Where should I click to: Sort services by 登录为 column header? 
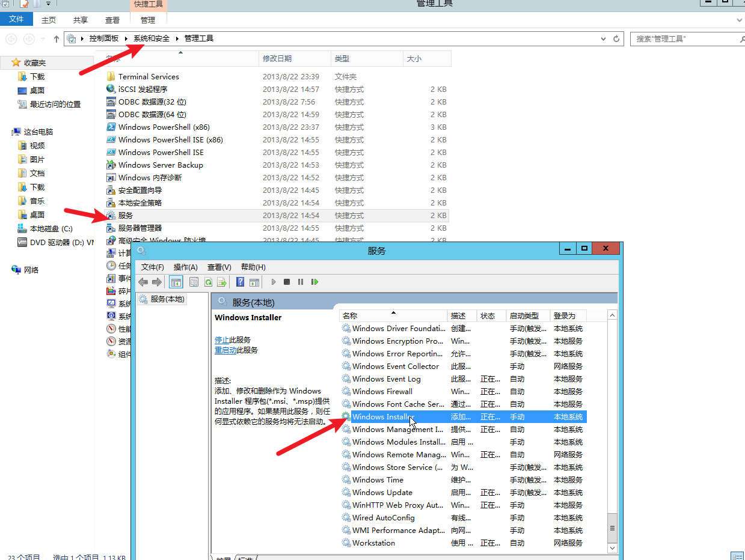point(568,315)
